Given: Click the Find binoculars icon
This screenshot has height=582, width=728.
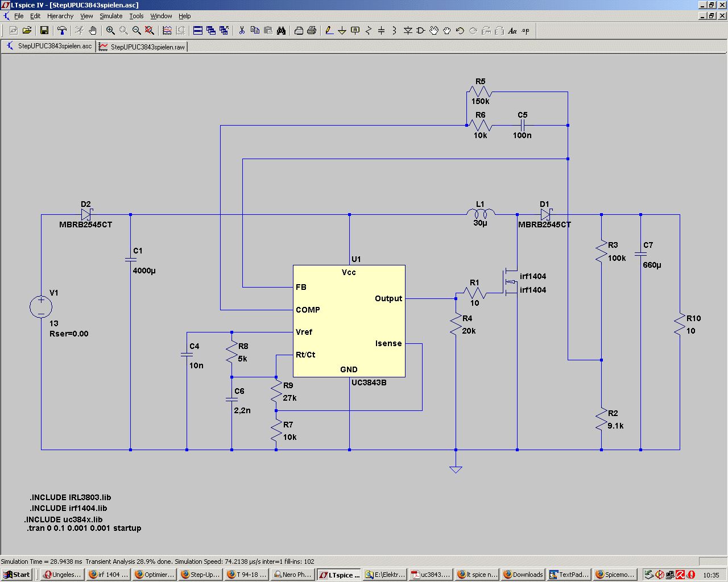Looking at the screenshot, I should pyautogui.click(x=281, y=31).
